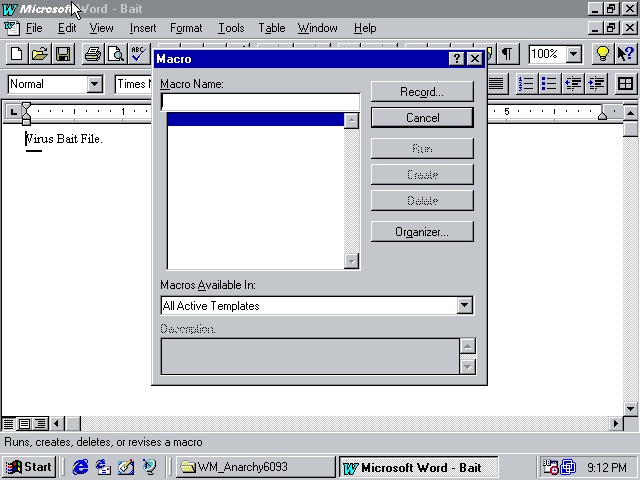Click the Increase Indent toolbar icon
Screen dimensions: 640x480
596,84
